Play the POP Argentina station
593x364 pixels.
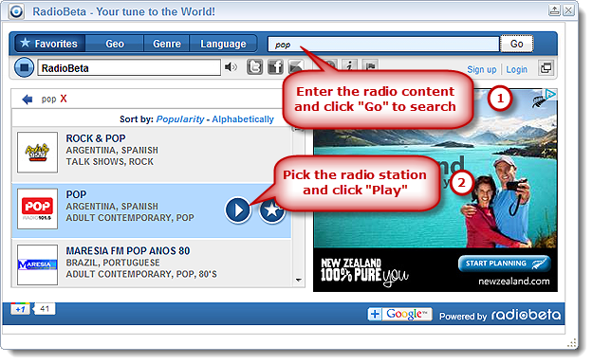(x=238, y=209)
